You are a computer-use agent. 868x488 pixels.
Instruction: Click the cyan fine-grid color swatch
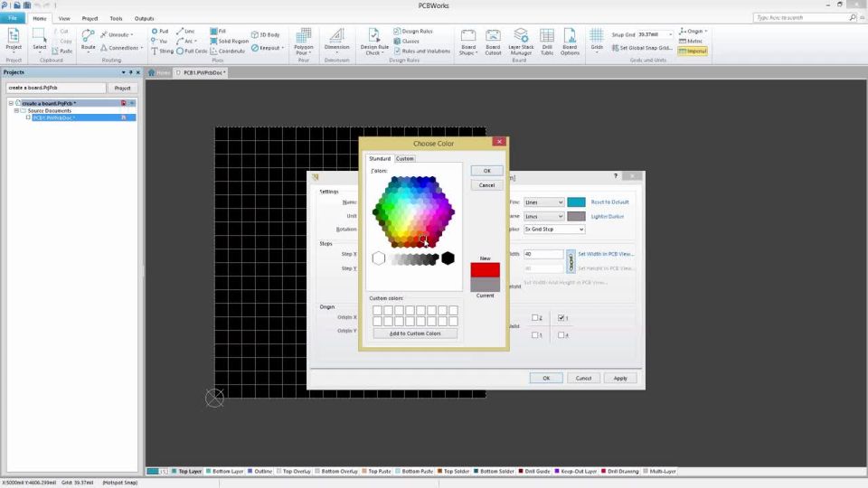tap(576, 202)
